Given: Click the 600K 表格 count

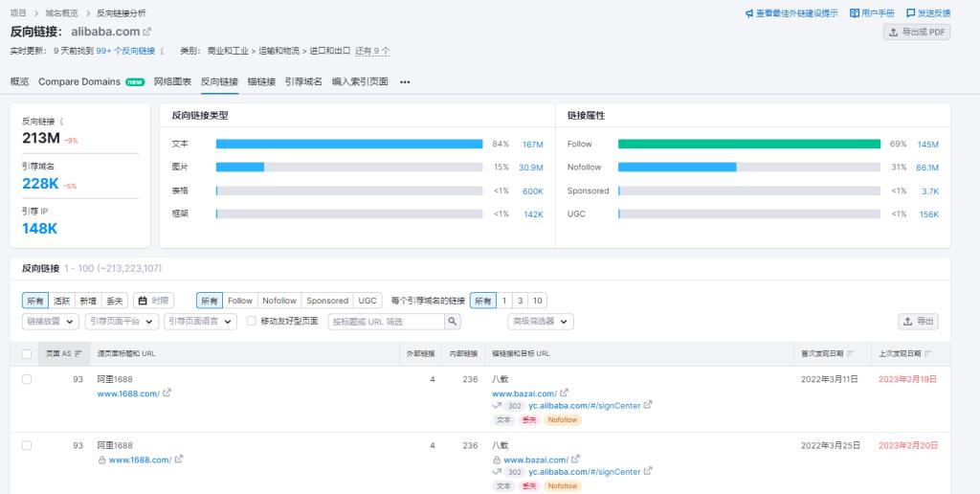Looking at the screenshot, I should click(532, 191).
